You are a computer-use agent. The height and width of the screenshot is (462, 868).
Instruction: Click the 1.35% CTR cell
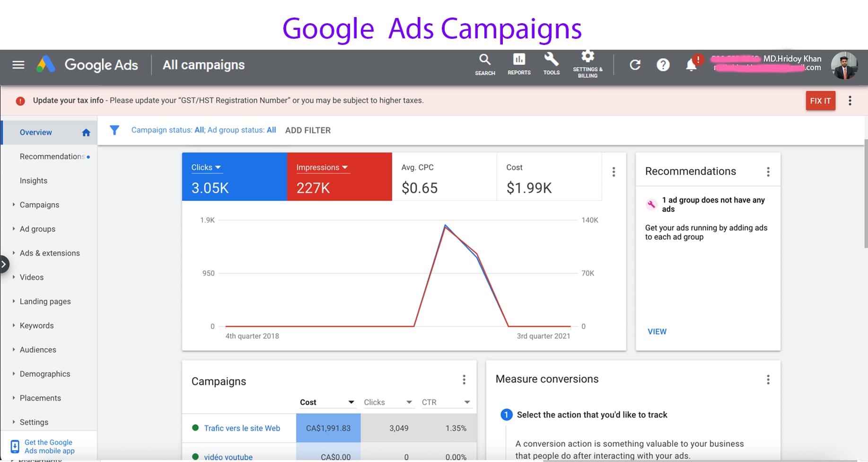pos(456,428)
